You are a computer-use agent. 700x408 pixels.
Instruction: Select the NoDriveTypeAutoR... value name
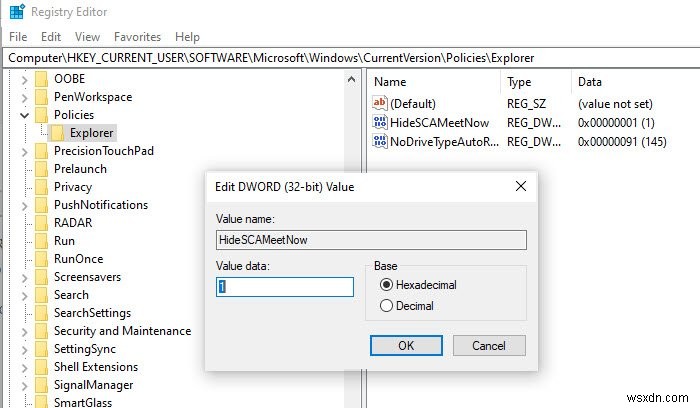444,142
